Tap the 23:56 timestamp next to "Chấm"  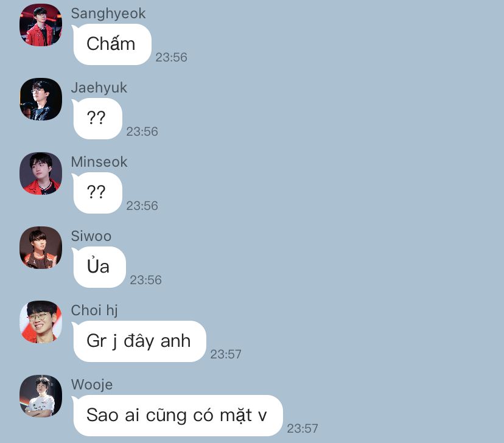point(171,57)
